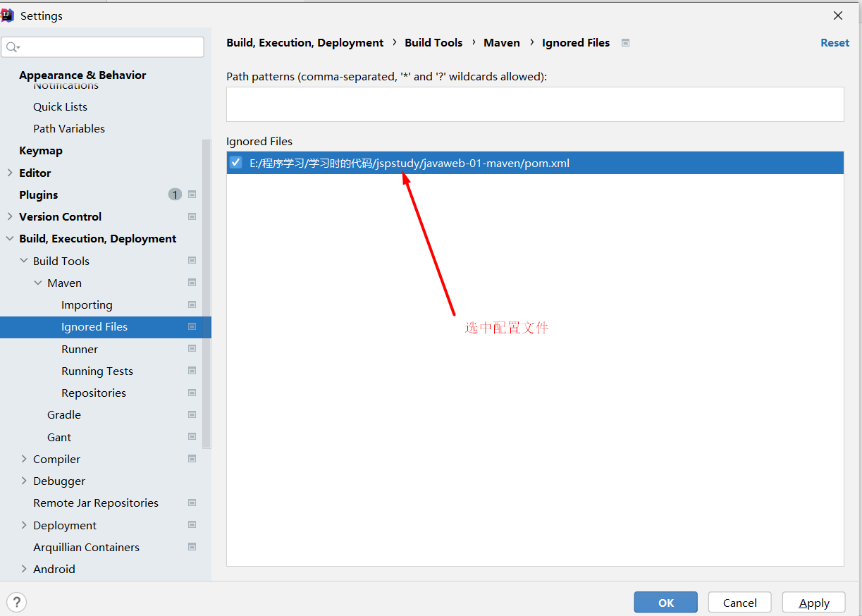Focus the Path patterns input field
Screen dimensions: 862x616
coord(535,104)
